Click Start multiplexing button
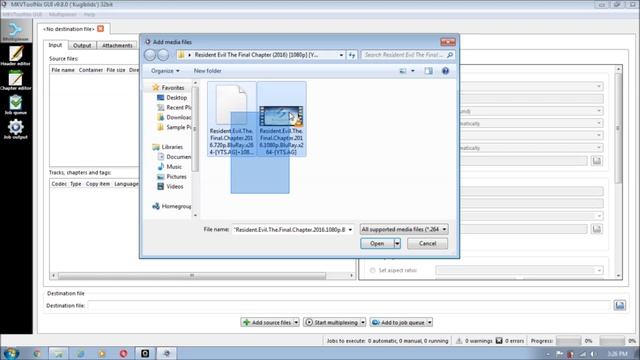 coord(332,322)
